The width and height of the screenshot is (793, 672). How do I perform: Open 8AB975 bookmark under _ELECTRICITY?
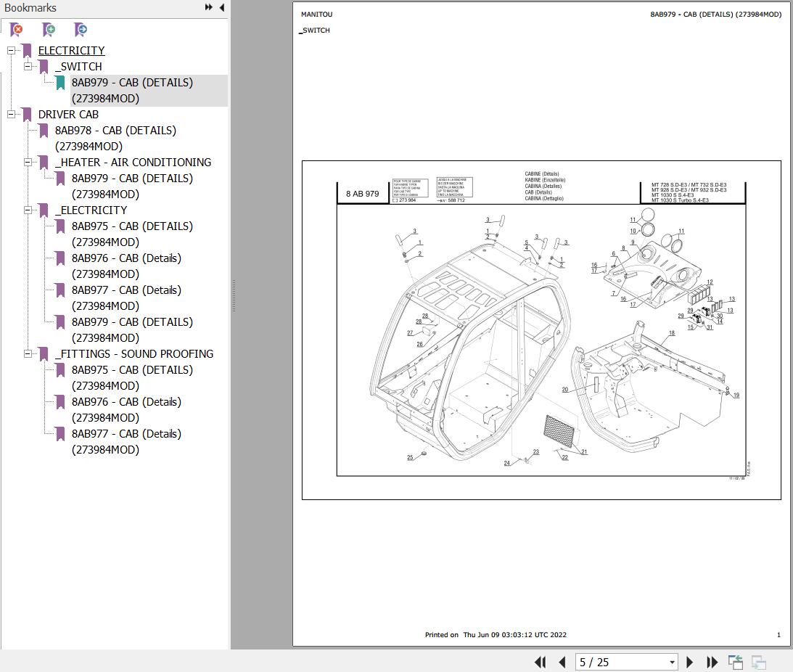132,234
